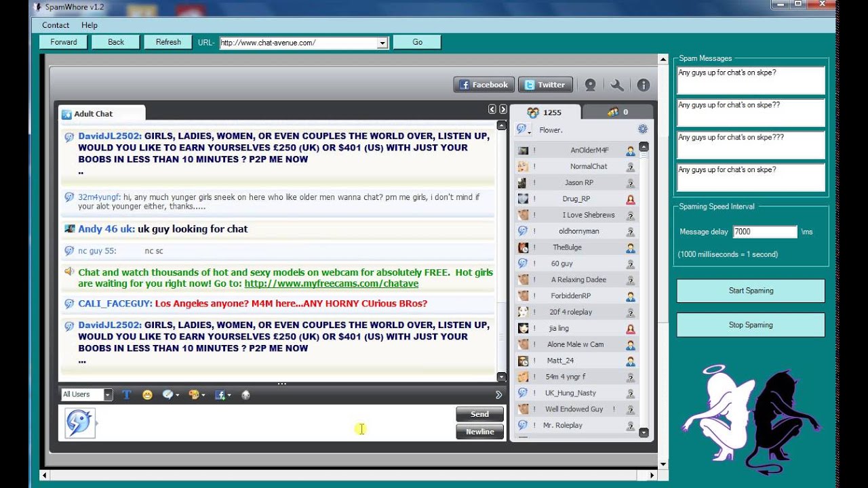
Task: Click the sound notification ball icon
Action: [x=245, y=394]
